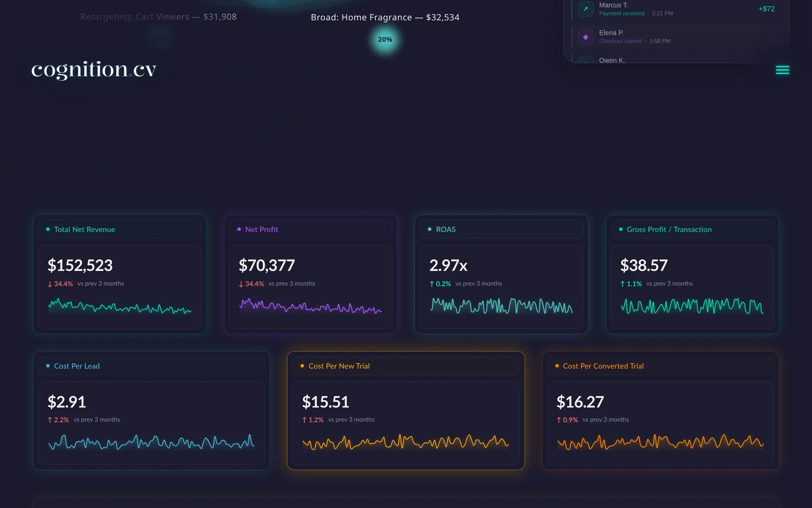
Task: Click the ROAS sparkline chart
Action: 501,306
